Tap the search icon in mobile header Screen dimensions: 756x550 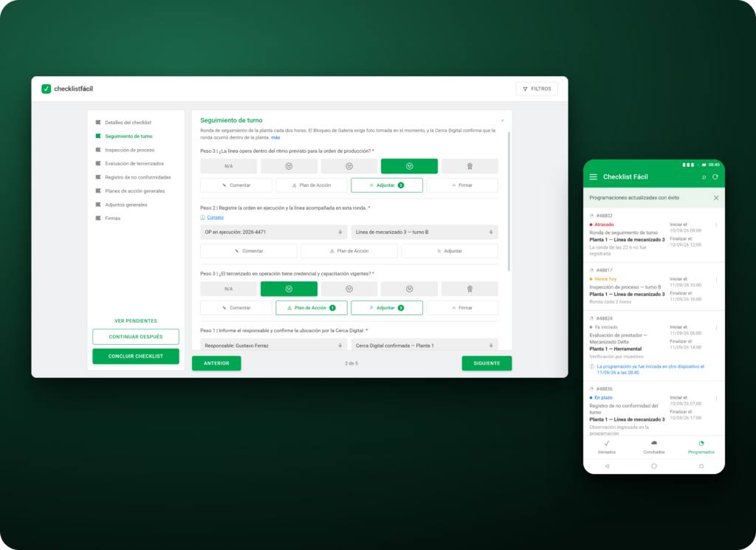pyautogui.click(x=704, y=177)
